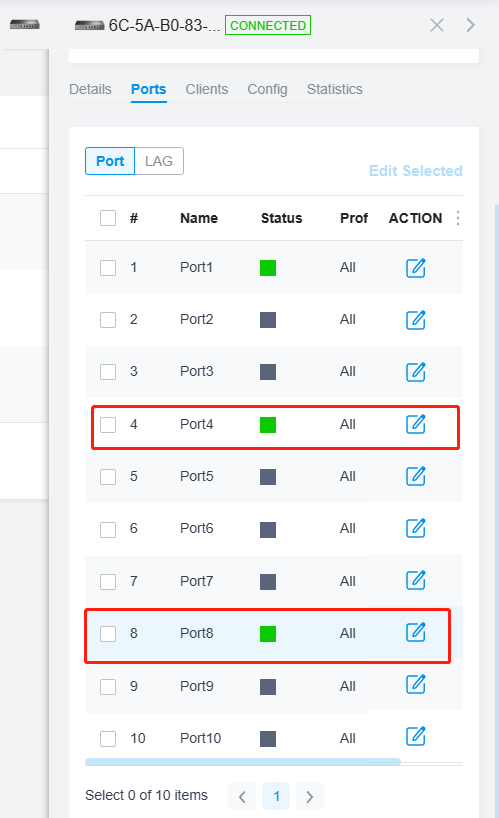Check the box next to Port9
This screenshot has width=499, height=818.
coord(108,687)
